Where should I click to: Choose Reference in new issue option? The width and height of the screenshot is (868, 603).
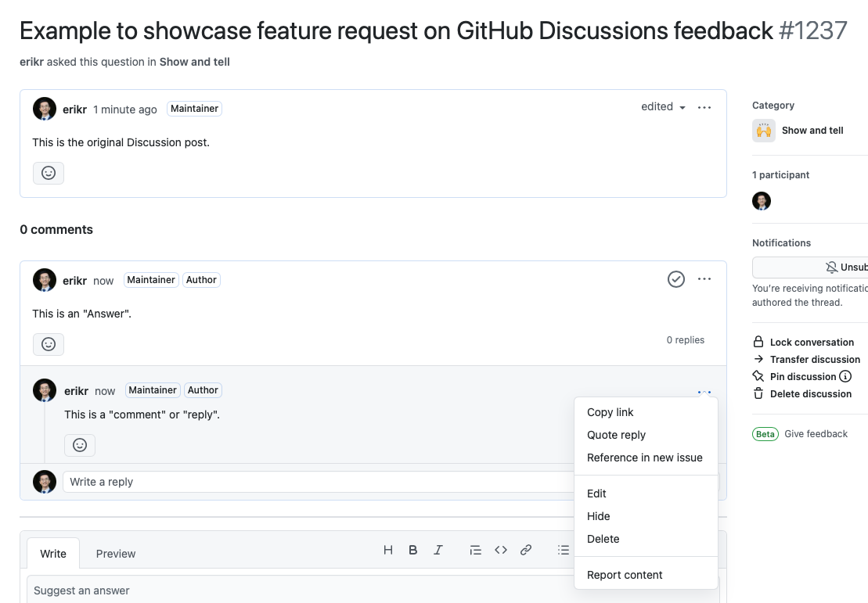[644, 458]
